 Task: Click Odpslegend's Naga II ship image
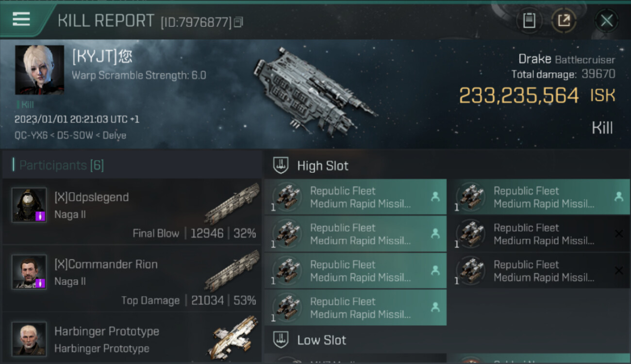pyautogui.click(x=232, y=204)
